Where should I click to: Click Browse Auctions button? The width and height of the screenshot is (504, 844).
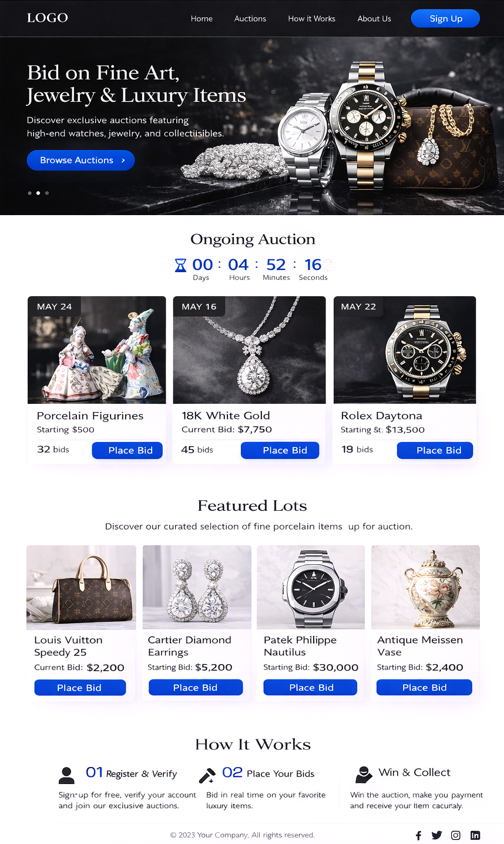(x=81, y=160)
